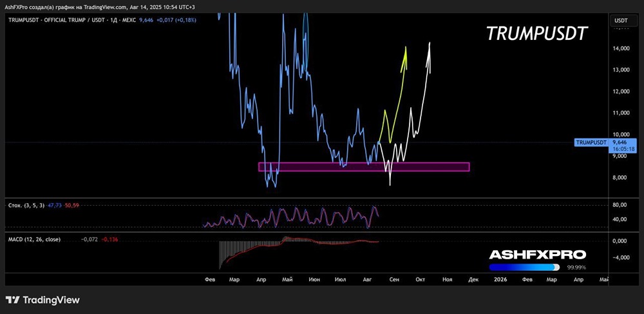The width and height of the screenshot is (644, 314).
Task: Click the 13,000 price axis label
Action: point(621,70)
